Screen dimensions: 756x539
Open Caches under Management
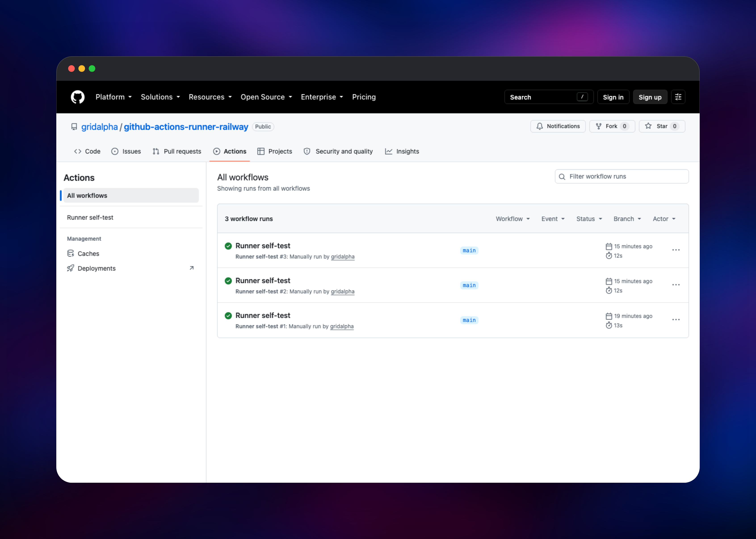coord(131,254)
